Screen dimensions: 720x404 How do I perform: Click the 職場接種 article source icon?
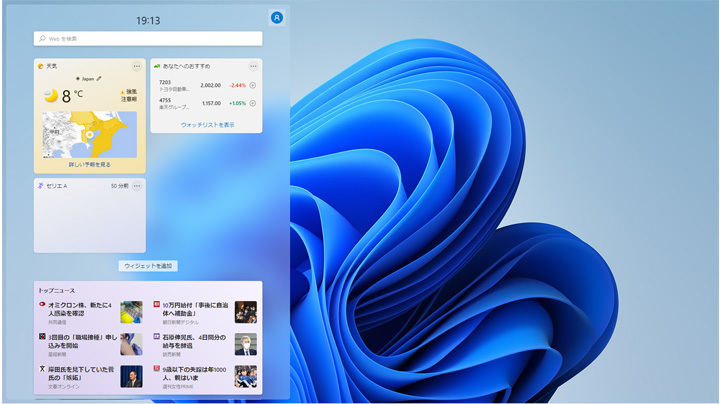42,336
